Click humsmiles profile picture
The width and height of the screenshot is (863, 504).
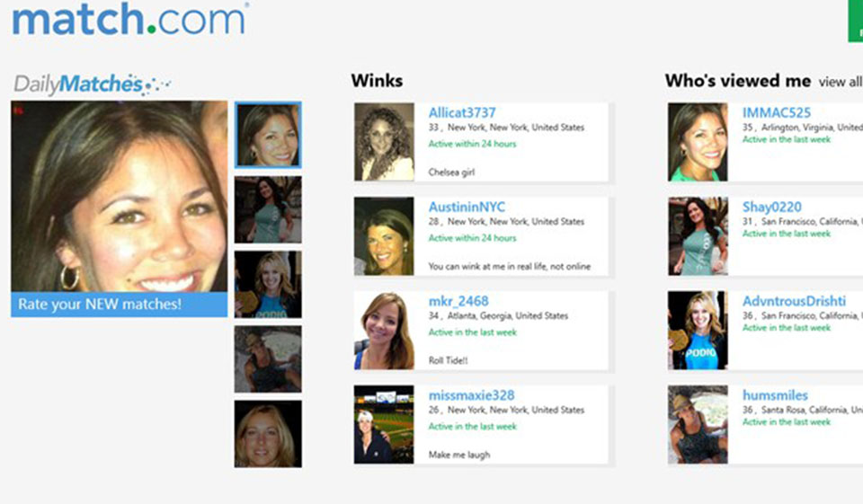pyautogui.click(x=698, y=424)
